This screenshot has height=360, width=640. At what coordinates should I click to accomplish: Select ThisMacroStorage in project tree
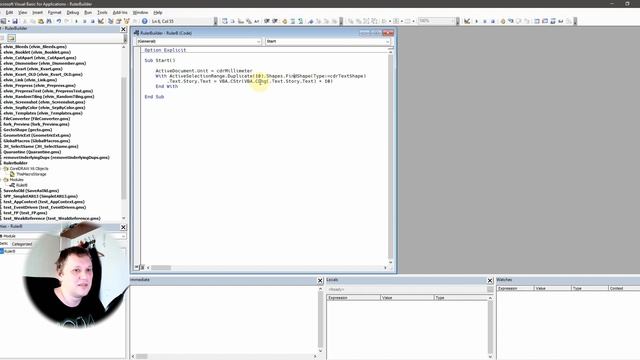[x=31, y=174]
